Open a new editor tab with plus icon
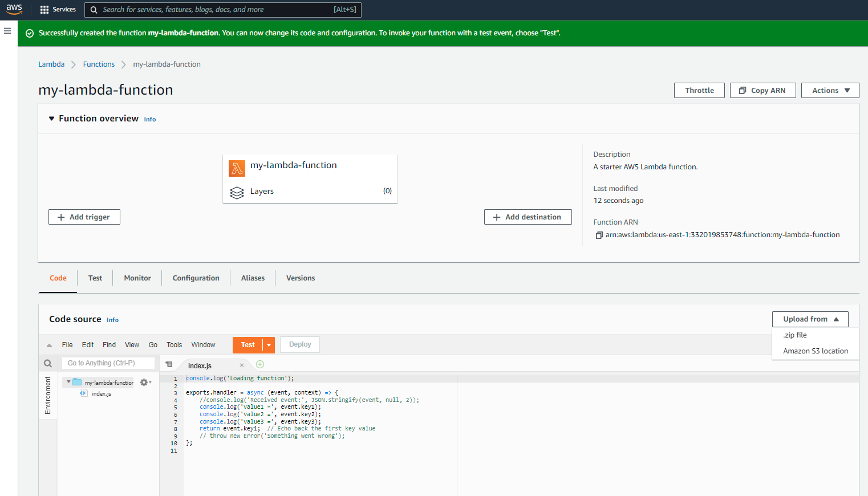 click(x=260, y=365)
